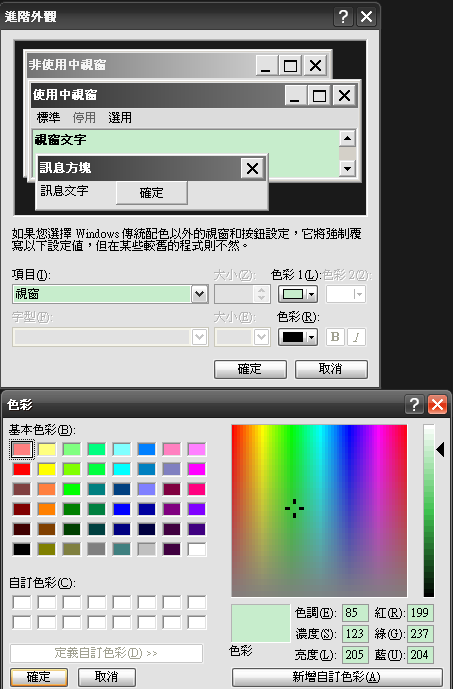The height and width of the screenshot is (689, 453).
Task: Click the 大小(Z) size spinner arrows
Action: [x=261, y=294]
